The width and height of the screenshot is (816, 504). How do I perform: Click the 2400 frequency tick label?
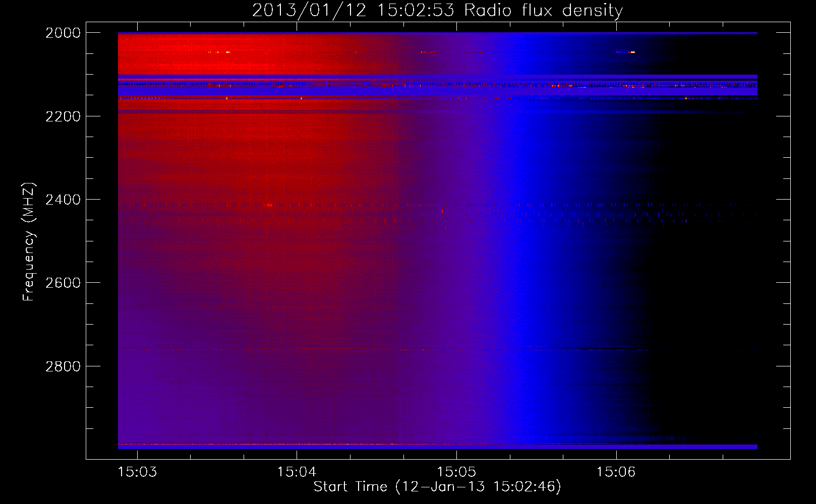tap(63, 200)
